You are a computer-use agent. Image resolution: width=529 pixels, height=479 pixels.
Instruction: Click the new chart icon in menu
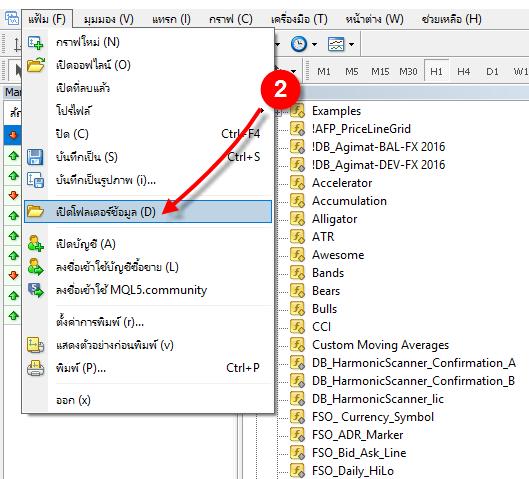pos(35,43)
